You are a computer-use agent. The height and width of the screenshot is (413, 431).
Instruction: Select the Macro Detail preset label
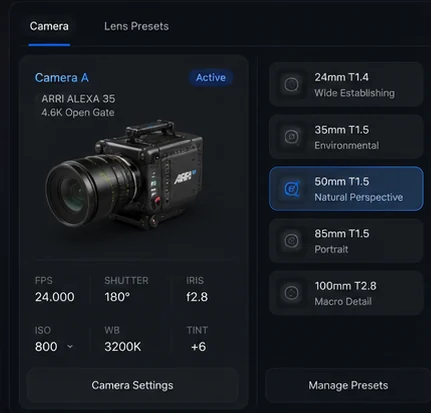point(343,302)
